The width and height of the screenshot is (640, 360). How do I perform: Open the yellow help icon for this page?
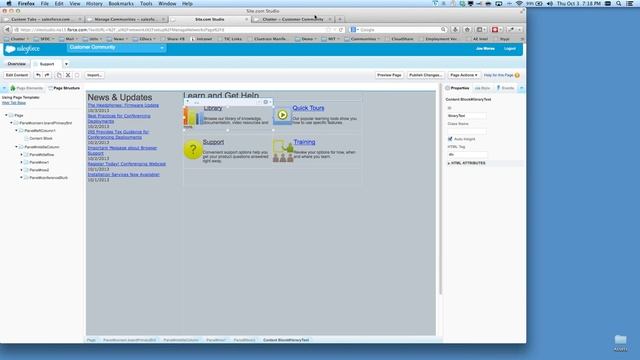[x=517, y=75]
